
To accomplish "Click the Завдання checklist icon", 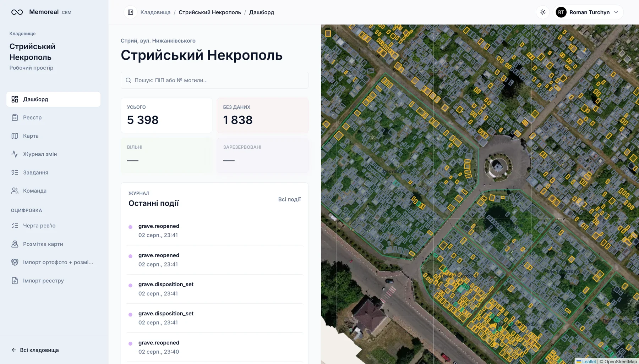I will pos(15,172).
